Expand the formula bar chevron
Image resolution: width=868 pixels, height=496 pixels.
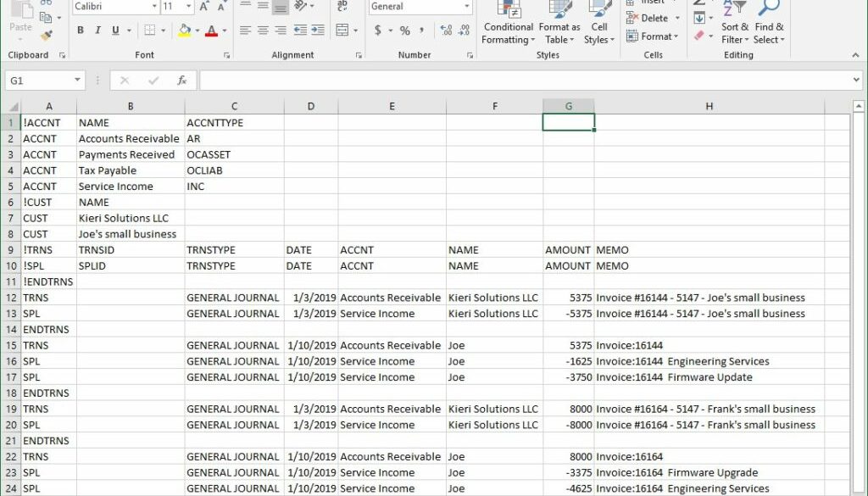[856, 81]
